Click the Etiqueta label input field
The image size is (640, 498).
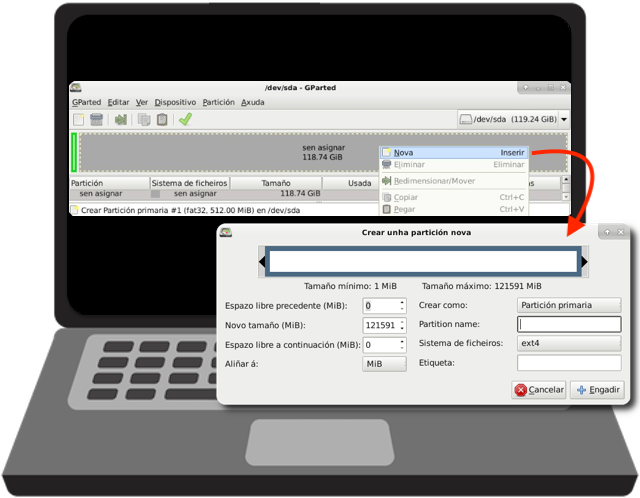click(568, 363)
